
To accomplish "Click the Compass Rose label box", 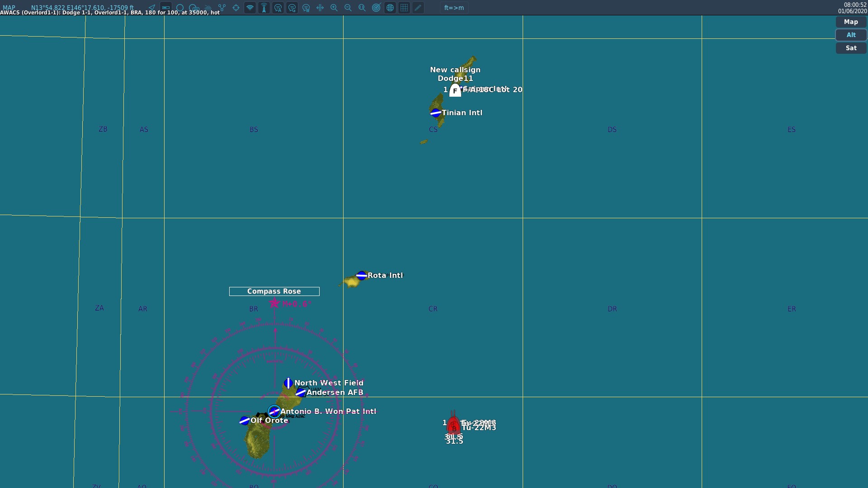I will (x=274, y=291).
